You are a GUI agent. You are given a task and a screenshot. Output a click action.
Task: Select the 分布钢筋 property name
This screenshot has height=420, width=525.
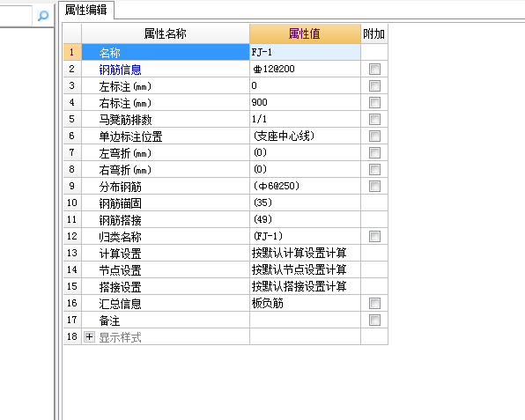tap(120, 187)
